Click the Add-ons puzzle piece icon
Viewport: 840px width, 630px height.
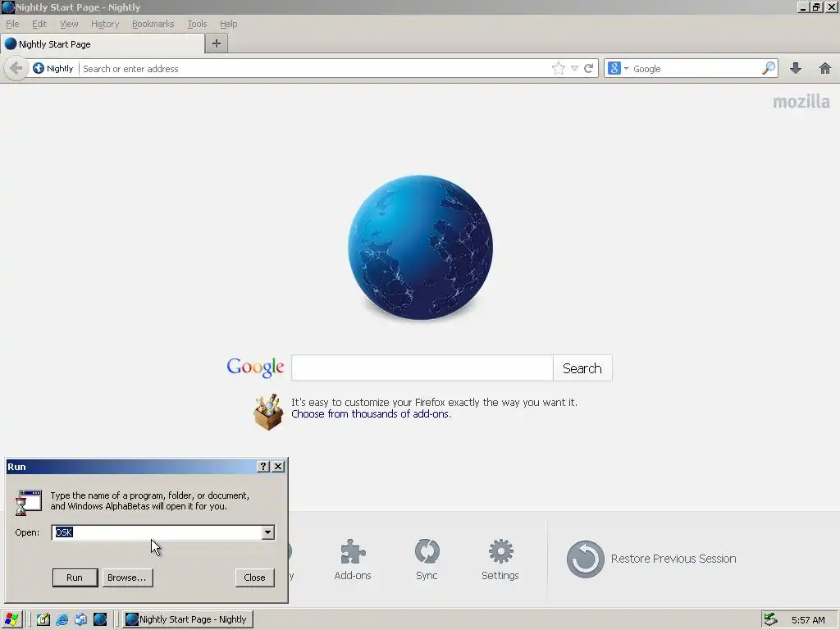[353, 552]
